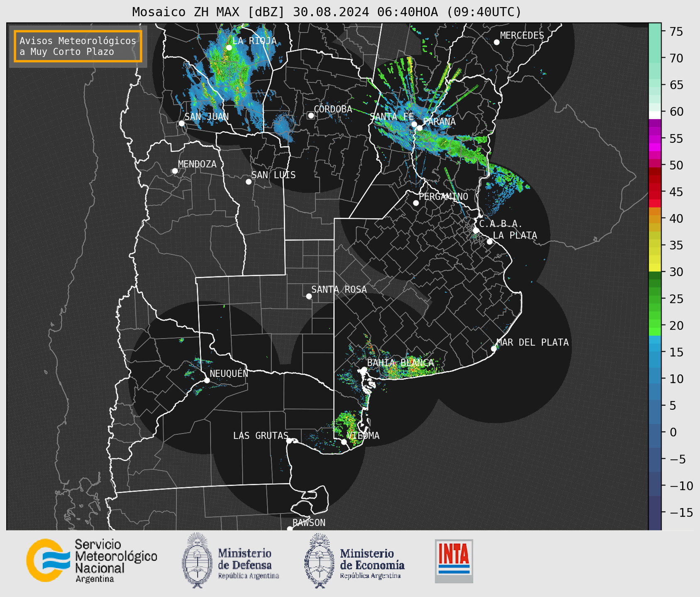The height and width of the screenshot is (597, 700).
Task: Click the Mendoza city marker dot
Action: [175, 171]
